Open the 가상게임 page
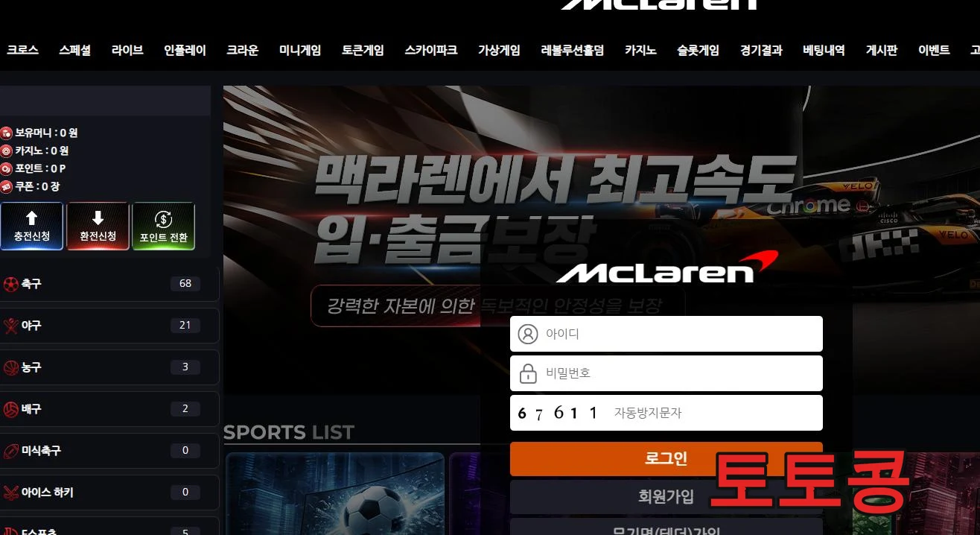Viewport: 980px width, 535px height. (499, 51)
